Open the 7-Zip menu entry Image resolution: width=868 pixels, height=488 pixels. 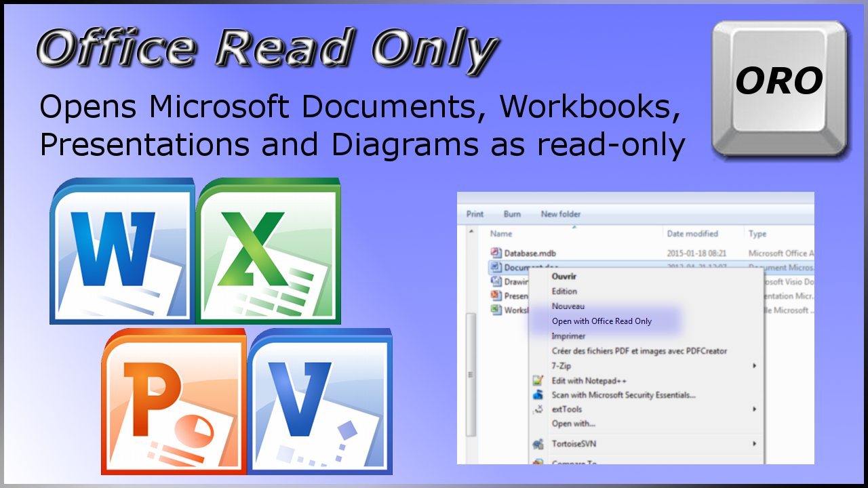point(560,366)
